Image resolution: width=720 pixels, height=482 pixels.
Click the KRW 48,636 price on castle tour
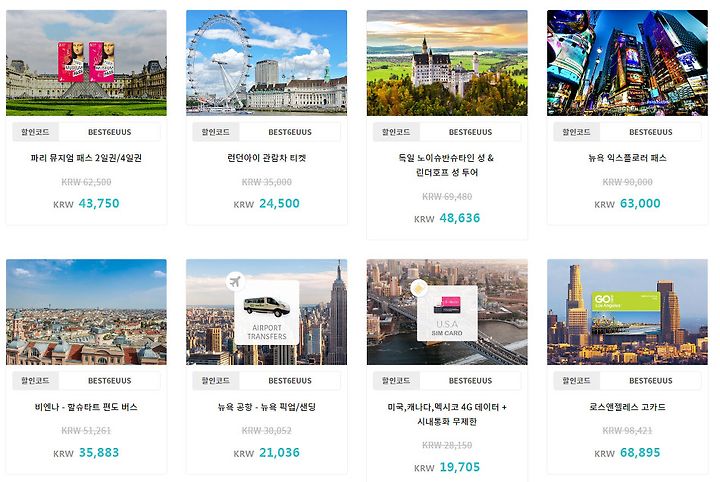pos(447,218)
